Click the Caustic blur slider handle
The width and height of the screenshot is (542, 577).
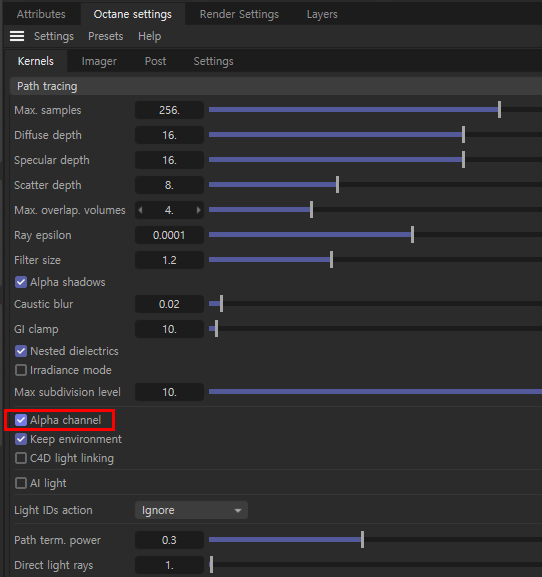pyautogui.click(x=221, y=304)
